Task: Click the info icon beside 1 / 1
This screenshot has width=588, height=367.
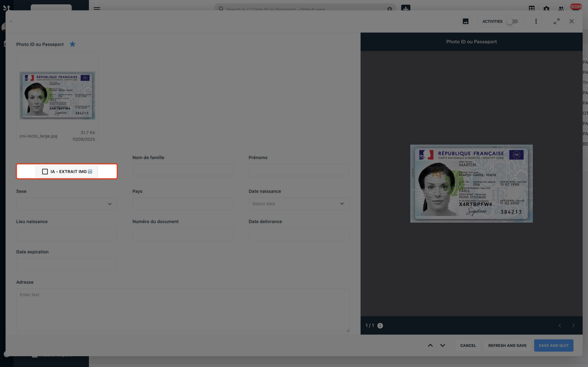Action: click(x=380, y=326)
